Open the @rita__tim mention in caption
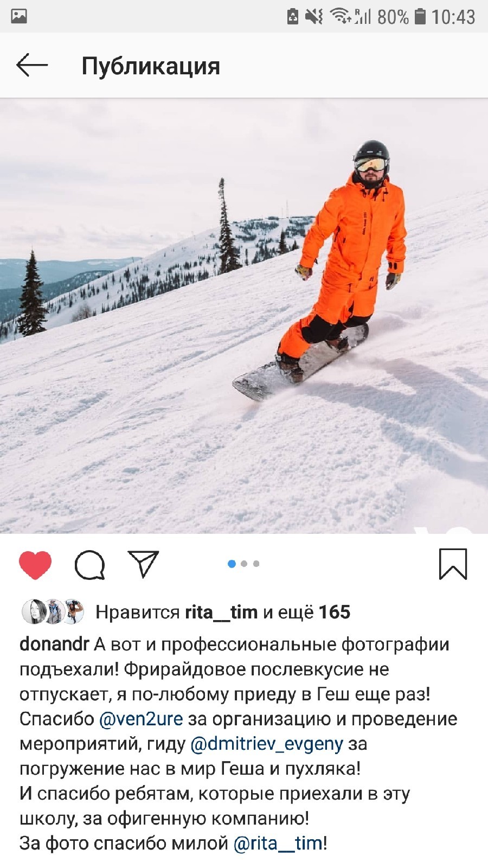488x868 pixels. click(278, 843)
